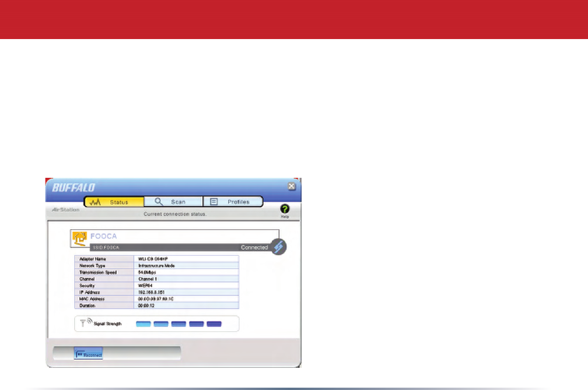The image size is (588, 390).
Task: Select the Network Type row label
Action: pos(92,266)
